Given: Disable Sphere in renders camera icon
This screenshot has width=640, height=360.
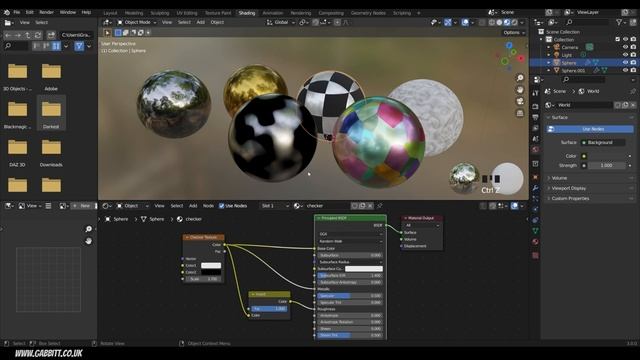Looking at the screenshot, I should [x=633, y=63].
